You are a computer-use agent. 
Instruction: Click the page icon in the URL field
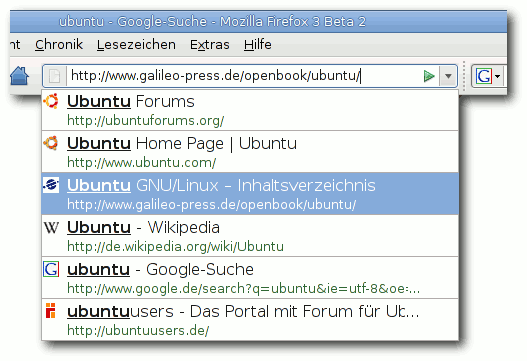(54, 76)
